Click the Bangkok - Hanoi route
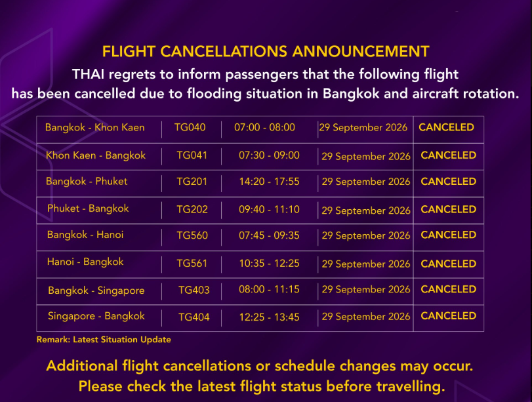This screenshot has width=532, height=402. click(x=85, y=235)
